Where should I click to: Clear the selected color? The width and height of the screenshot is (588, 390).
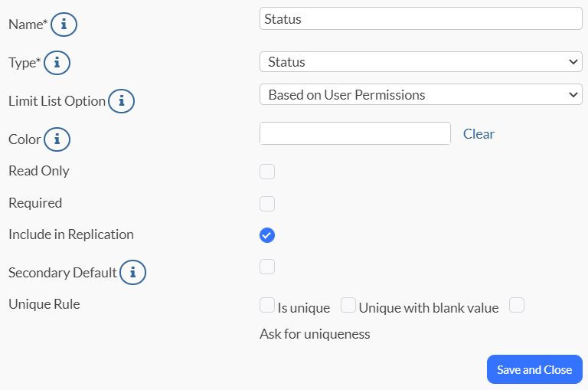coord(479,134)
